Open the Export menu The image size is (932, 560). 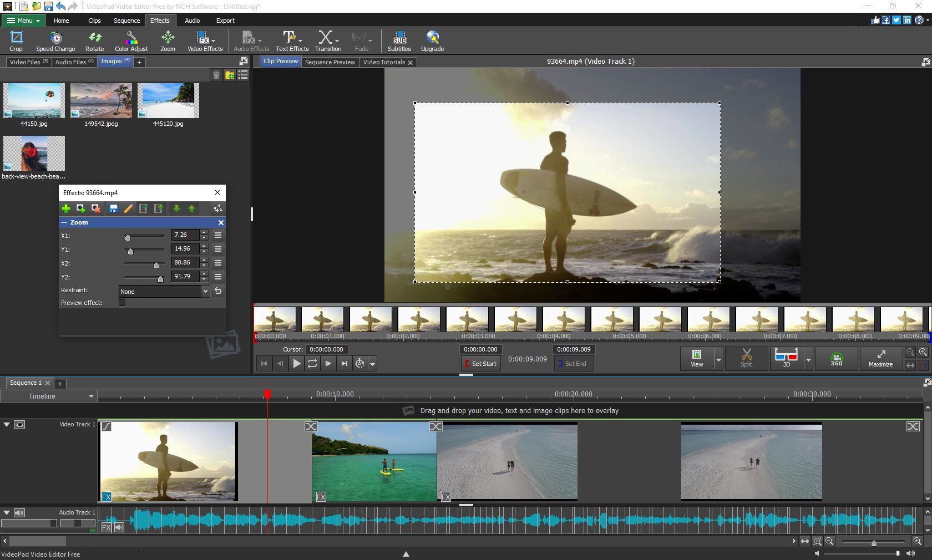(225, 21)
